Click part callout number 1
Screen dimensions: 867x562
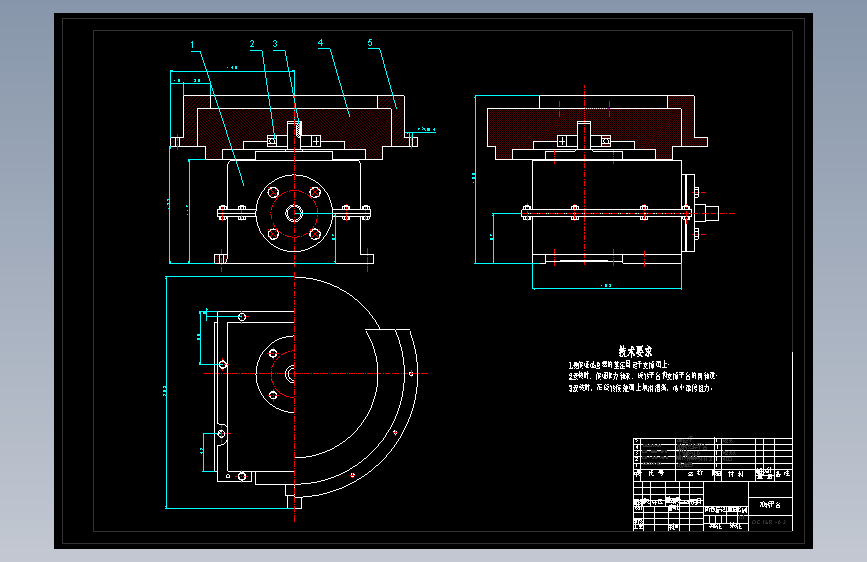coord(192,45)
